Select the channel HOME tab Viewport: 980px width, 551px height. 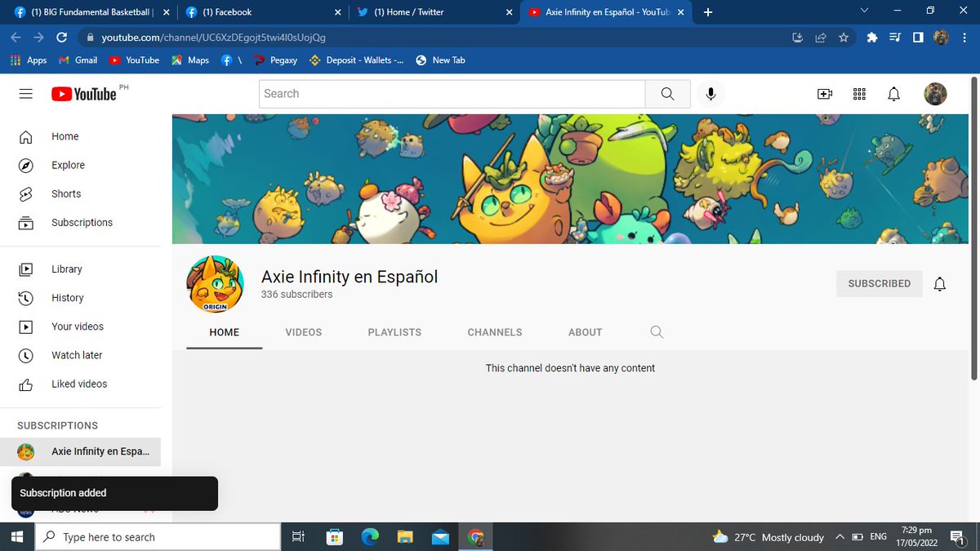click(225, 332)
